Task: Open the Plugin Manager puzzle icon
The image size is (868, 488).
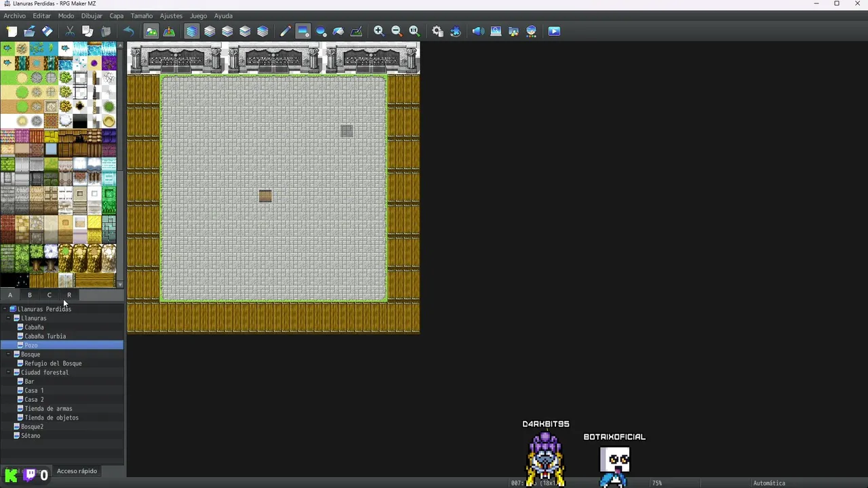Action: (x=455, y=31)
